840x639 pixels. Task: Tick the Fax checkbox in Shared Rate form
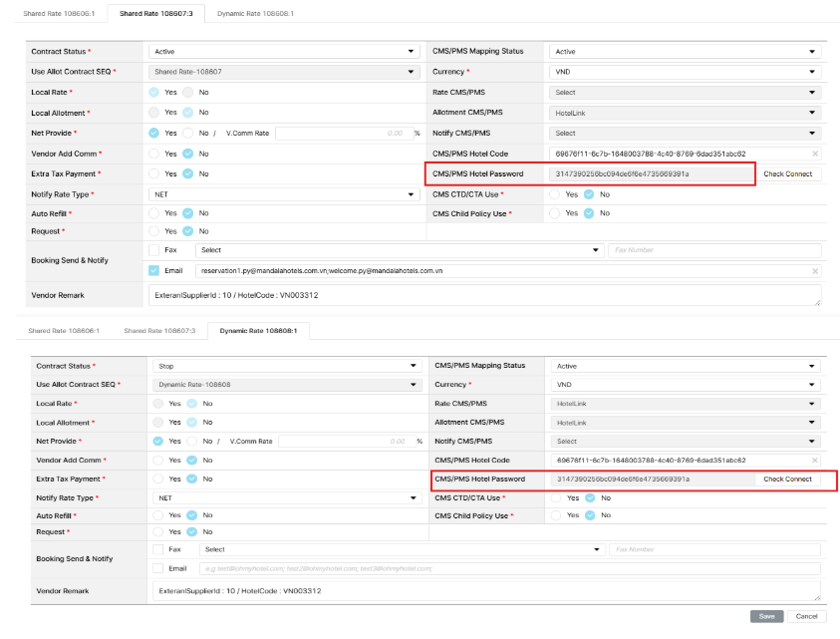[x=154, y=250]
